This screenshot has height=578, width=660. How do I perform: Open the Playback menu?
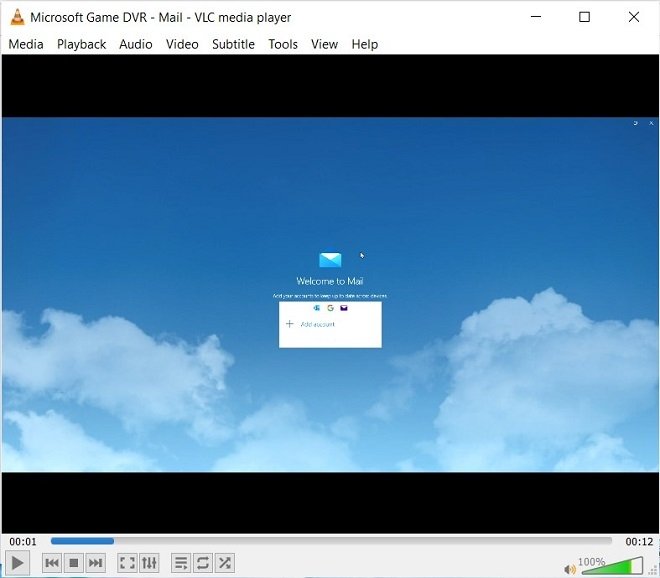(x=82, y=44)
